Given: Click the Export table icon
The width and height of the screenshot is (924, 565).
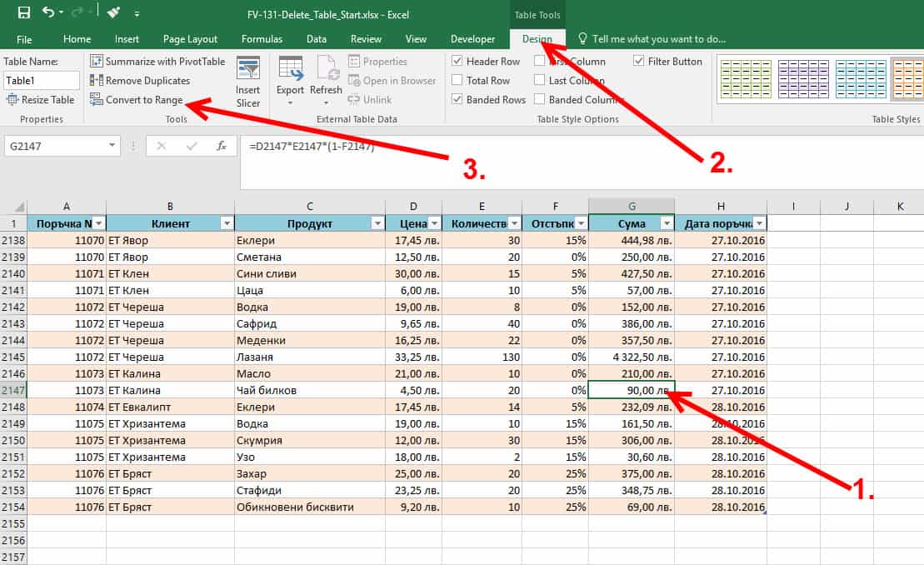Looking at the screenshot, I should pyautogui.click(x=291, y=68).
